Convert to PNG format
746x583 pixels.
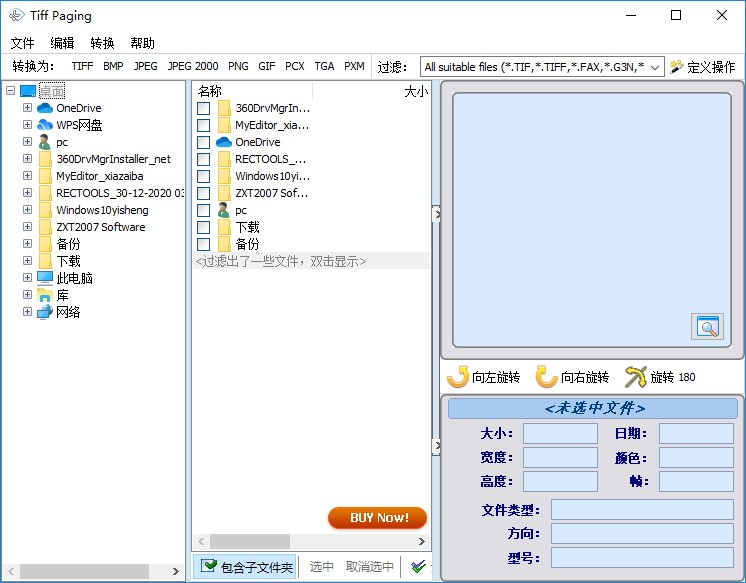pos(238,66)
